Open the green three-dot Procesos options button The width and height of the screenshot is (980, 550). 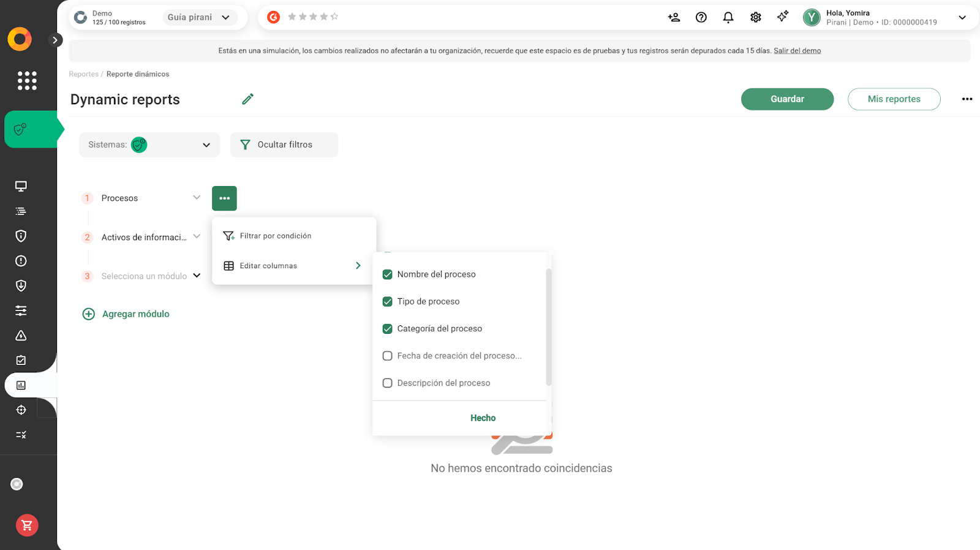click(x=224, y=198)
